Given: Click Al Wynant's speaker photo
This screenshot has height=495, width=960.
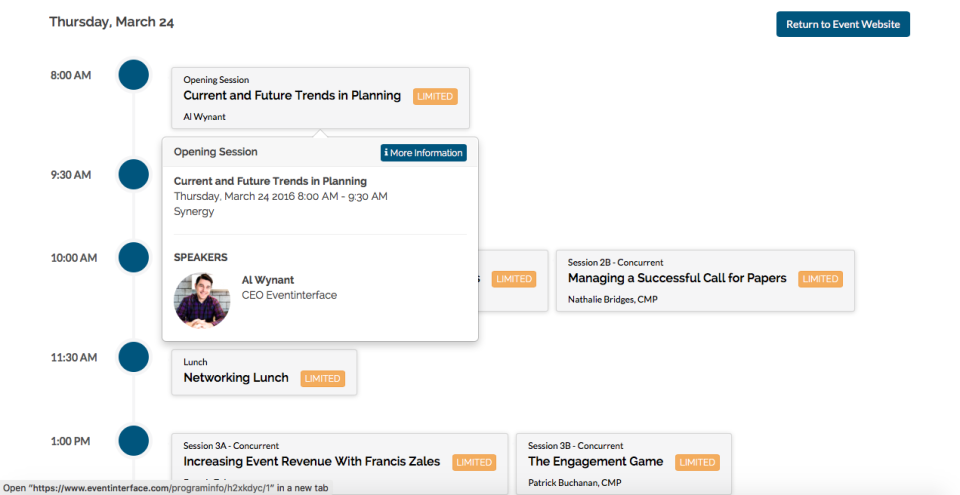Looking at the screenshot, I should pyautogui.click(x=202, y=301).
